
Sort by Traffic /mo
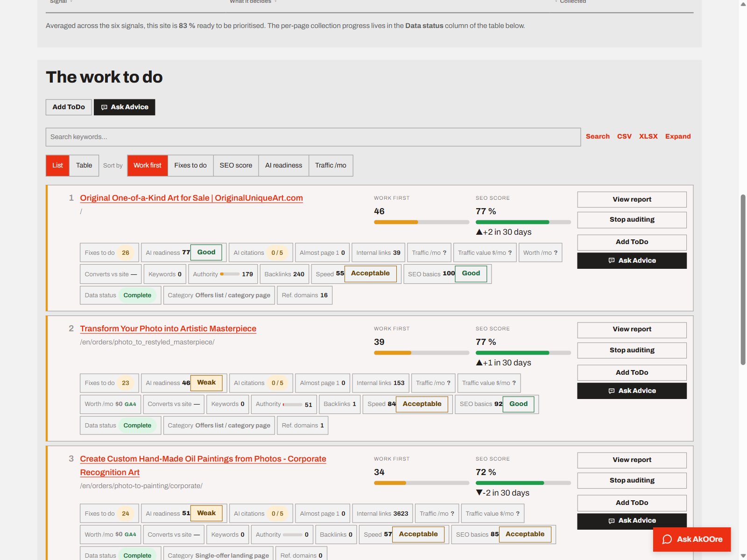tap(331, 165)
